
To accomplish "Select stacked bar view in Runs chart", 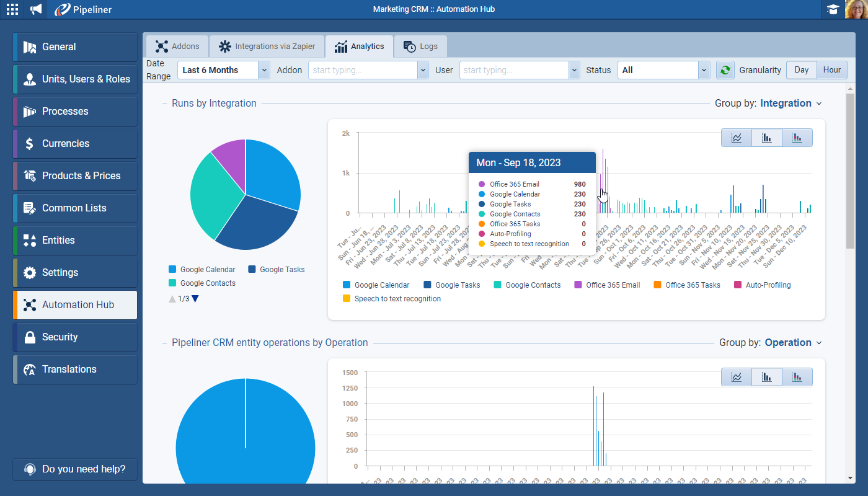I will click(797, 138).
